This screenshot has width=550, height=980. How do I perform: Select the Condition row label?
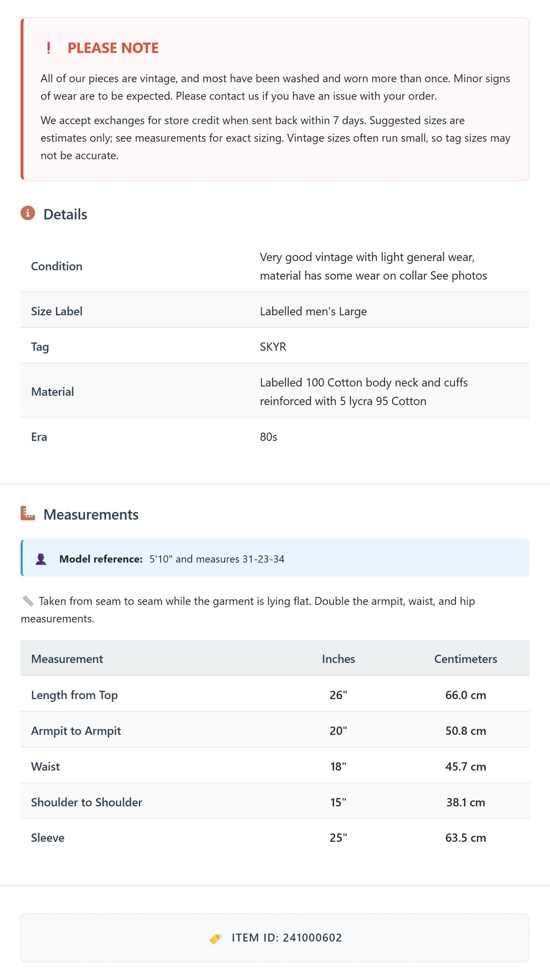(57, 266)
